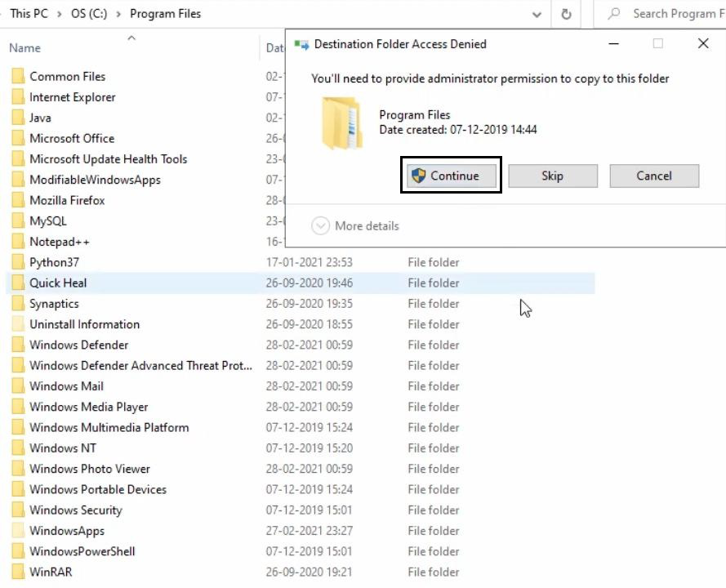Click the Continue button with shield
The height and width of the screenshot is (588, 726).
coord(451,176)
